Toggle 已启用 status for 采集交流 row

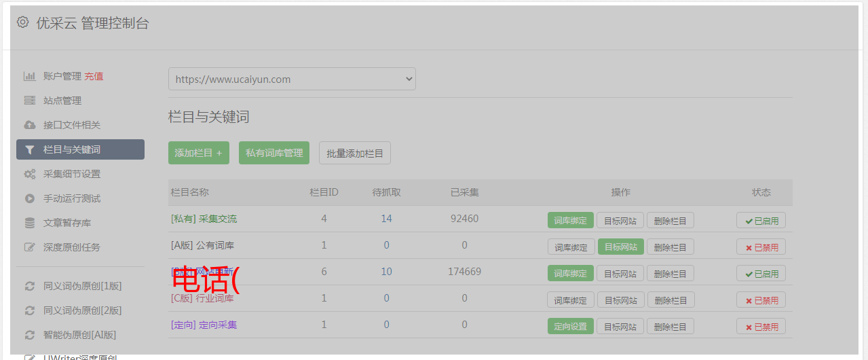point(761,220)
